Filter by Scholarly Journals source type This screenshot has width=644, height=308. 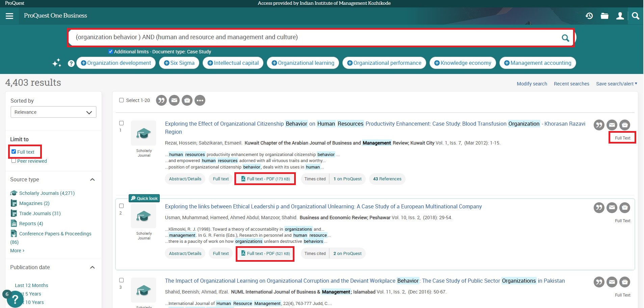pyautogui.click(x=47, y=193)
